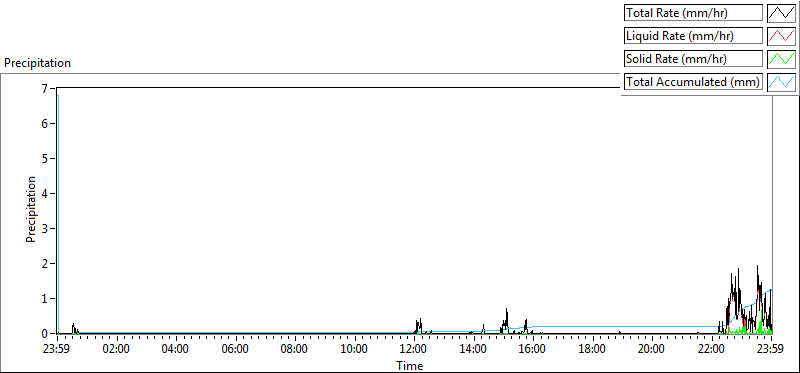Viewport: 800px width, 373px height.
Task: Click the 06:00 time axis label
Action: pyautogui.click(x=236, y=350)
